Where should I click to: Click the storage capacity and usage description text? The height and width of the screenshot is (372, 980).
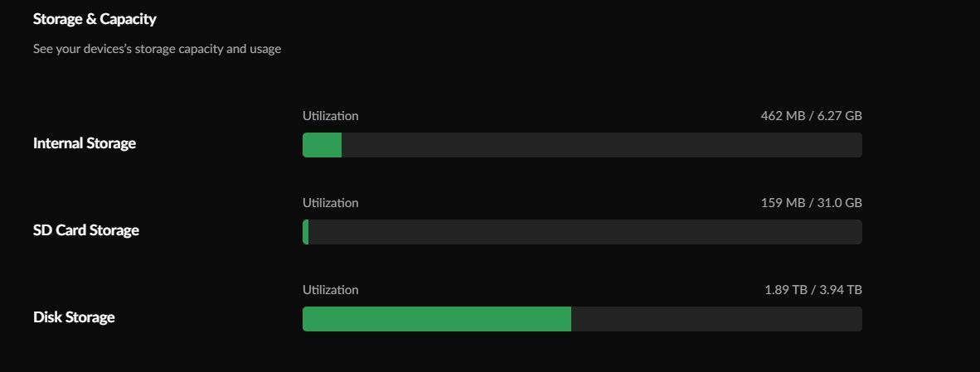(x=157, y=49)
